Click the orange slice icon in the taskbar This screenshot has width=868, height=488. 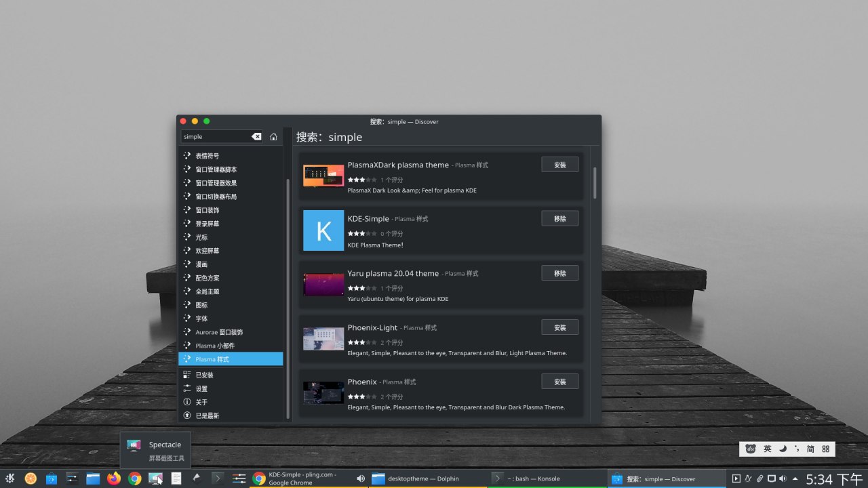31,479
